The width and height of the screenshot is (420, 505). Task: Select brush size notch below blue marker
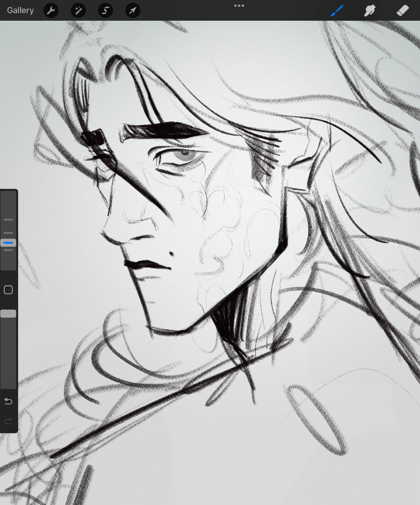8,250
